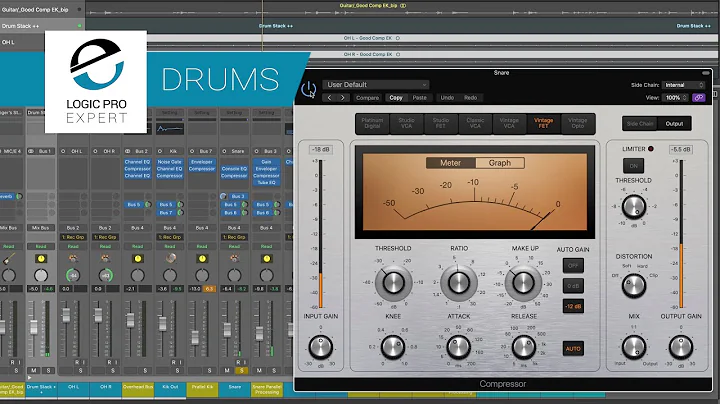Click the Drum Stack pan knob
The image size is (720, 404).
[41, 275]
